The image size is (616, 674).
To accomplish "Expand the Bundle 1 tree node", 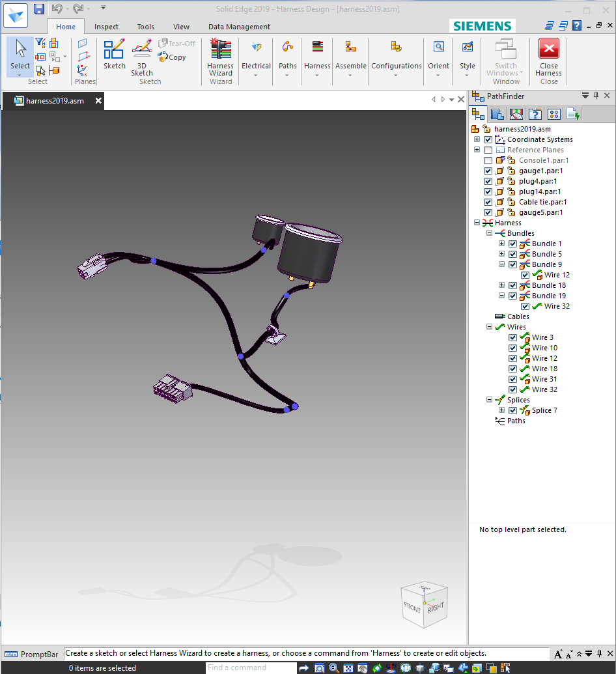I will tap(501, 244).
